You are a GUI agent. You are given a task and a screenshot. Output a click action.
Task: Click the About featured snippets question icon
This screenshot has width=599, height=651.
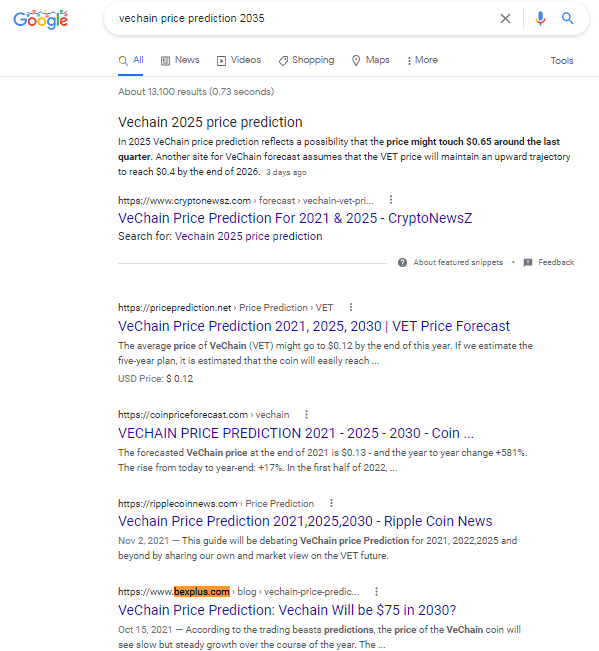click(x=402, y=262)
